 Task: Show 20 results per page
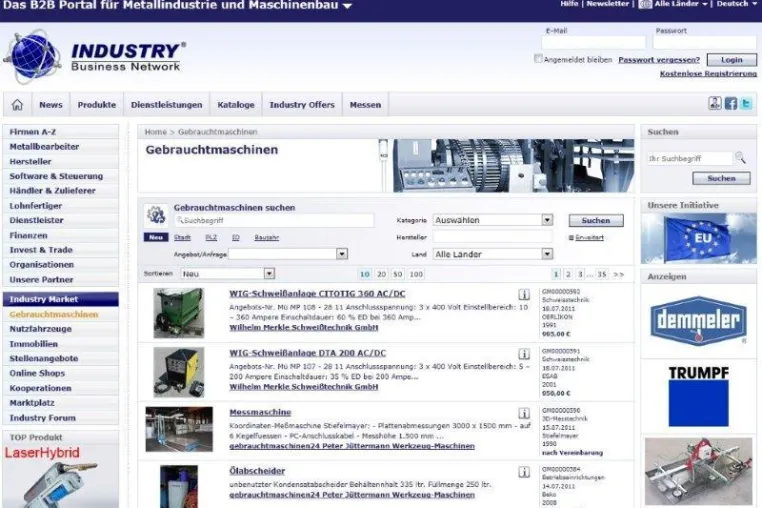(381, 274)
